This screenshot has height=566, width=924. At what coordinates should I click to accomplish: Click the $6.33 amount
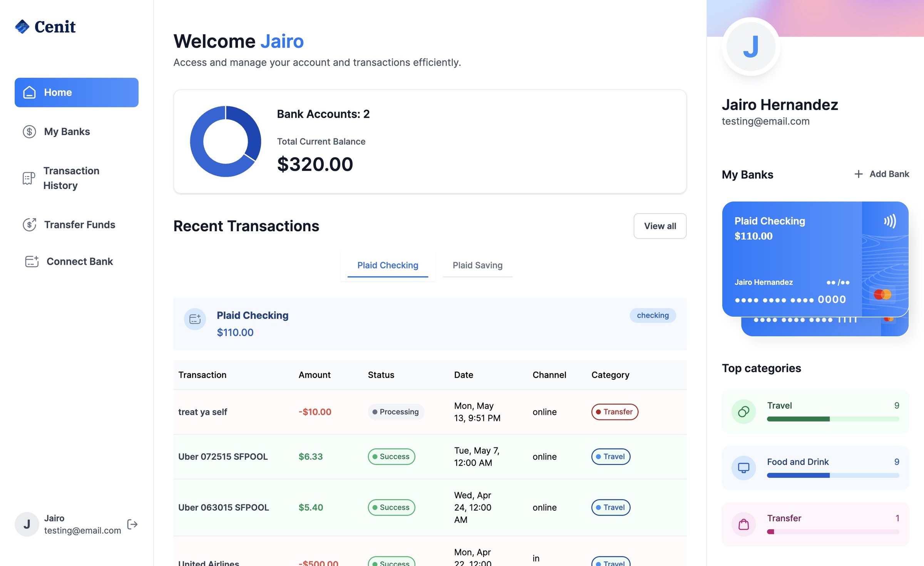(311, 456)
